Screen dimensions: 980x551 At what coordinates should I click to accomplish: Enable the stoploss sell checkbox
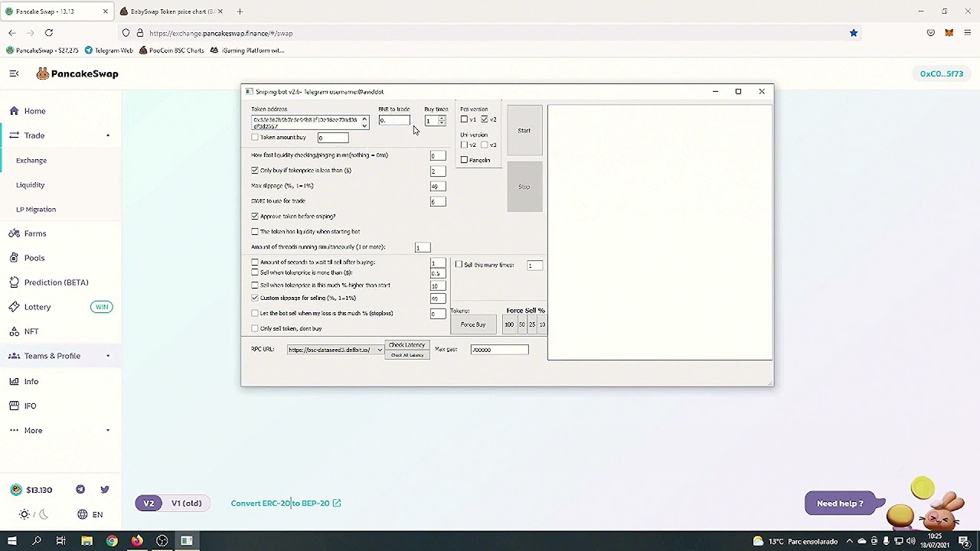pos(255,313)
